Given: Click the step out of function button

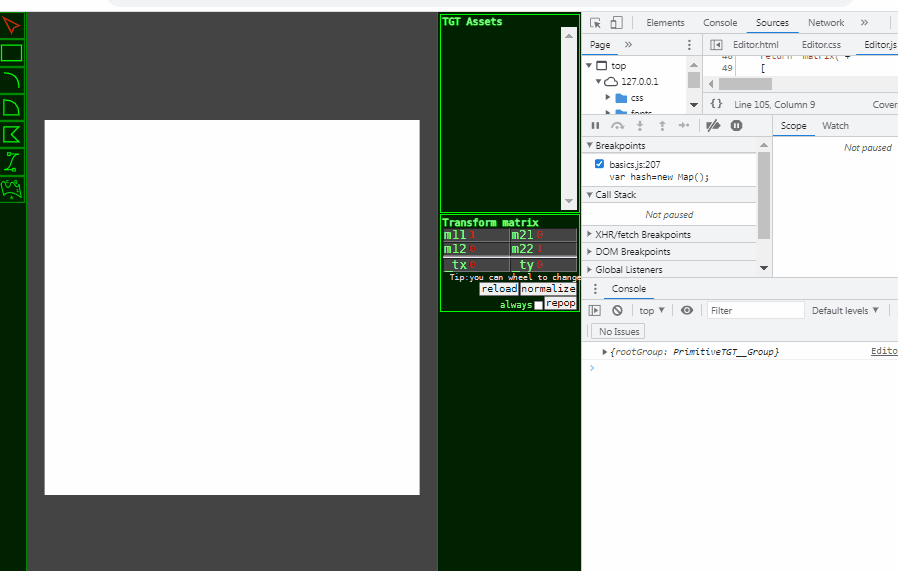Looking at the screenshot, I should pos(662,125).
